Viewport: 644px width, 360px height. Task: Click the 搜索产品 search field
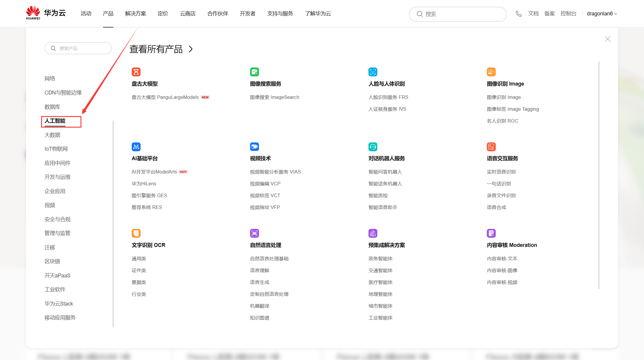click(78, 48)
